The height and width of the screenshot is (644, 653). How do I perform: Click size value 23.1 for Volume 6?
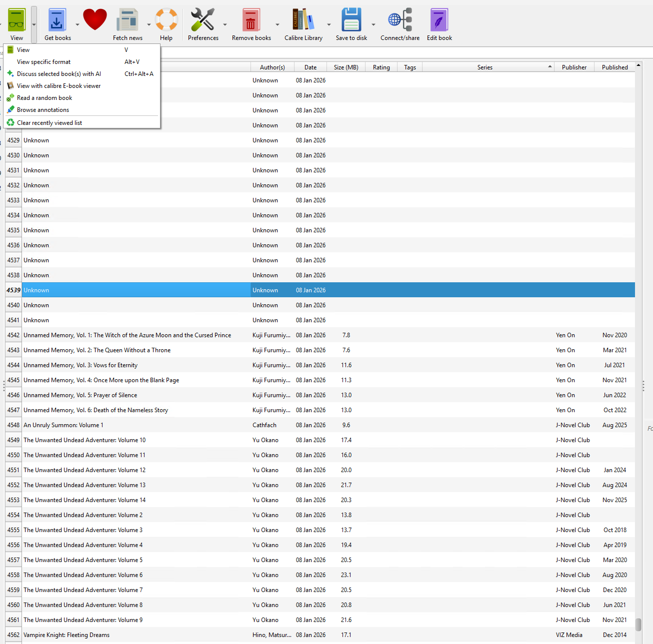346,575
